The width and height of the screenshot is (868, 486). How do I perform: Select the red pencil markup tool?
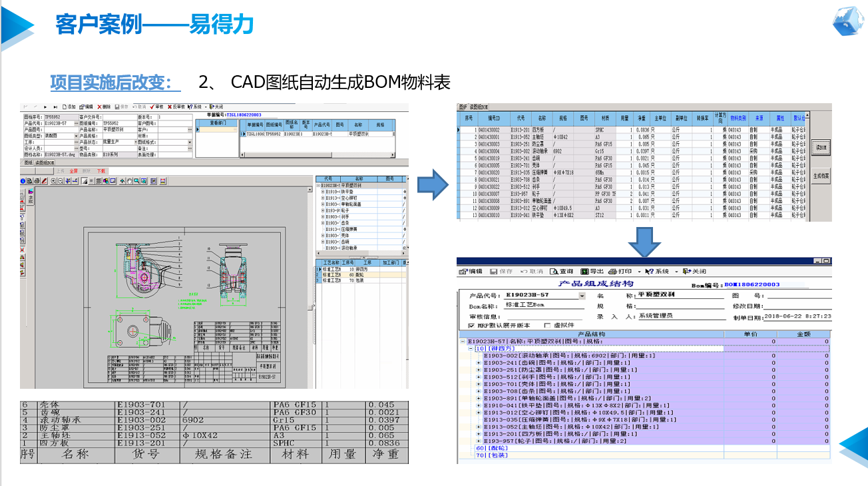coord(44,181)
